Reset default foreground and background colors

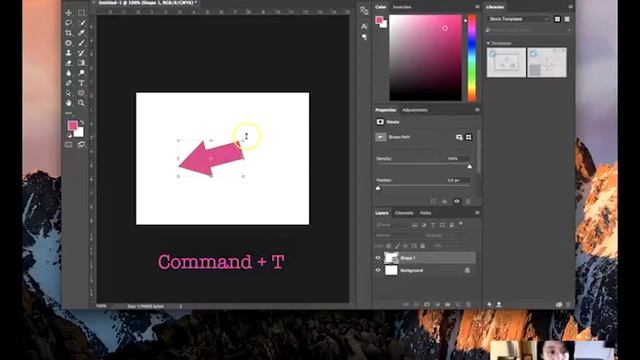(69, 135)
